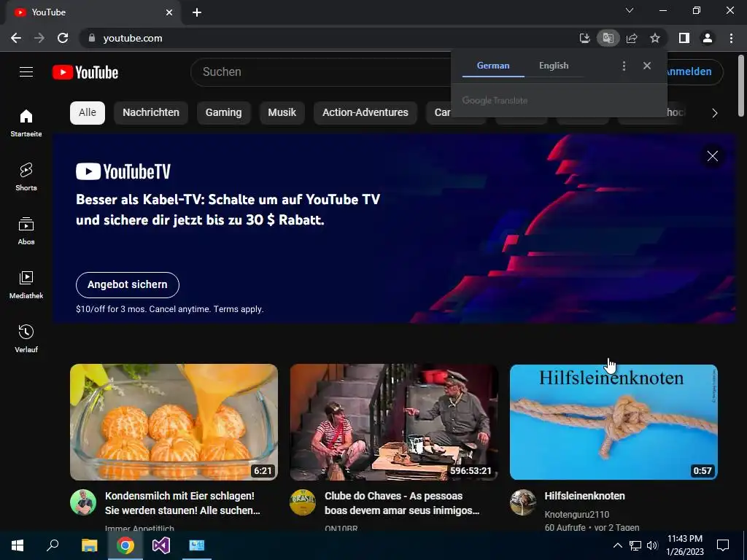Open the tab search dropdown arrow
The width and height of the screenshot is (747, 560).
630,10
